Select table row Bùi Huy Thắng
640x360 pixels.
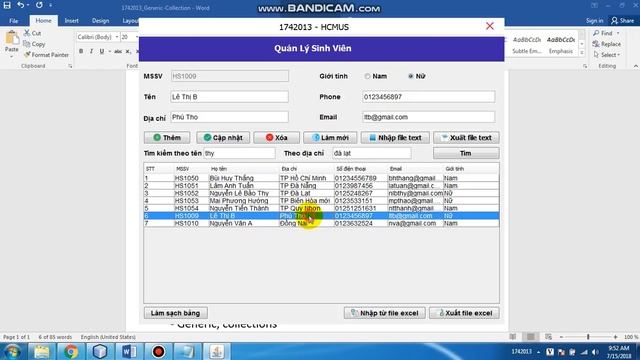[321, 178]
